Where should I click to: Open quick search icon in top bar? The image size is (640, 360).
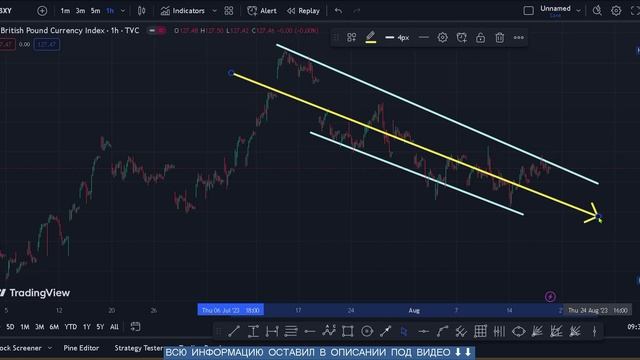(597, 11)
